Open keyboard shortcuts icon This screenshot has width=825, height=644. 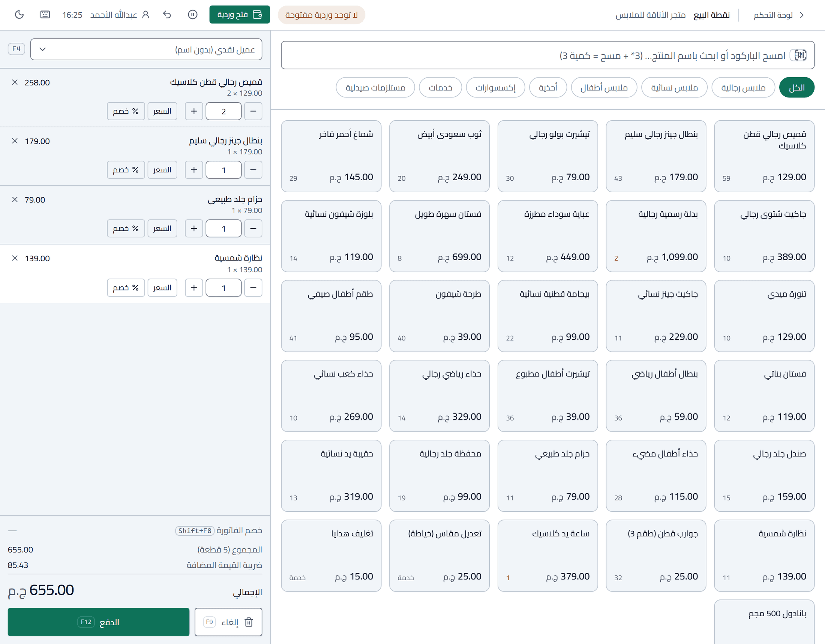click(45, 15)
